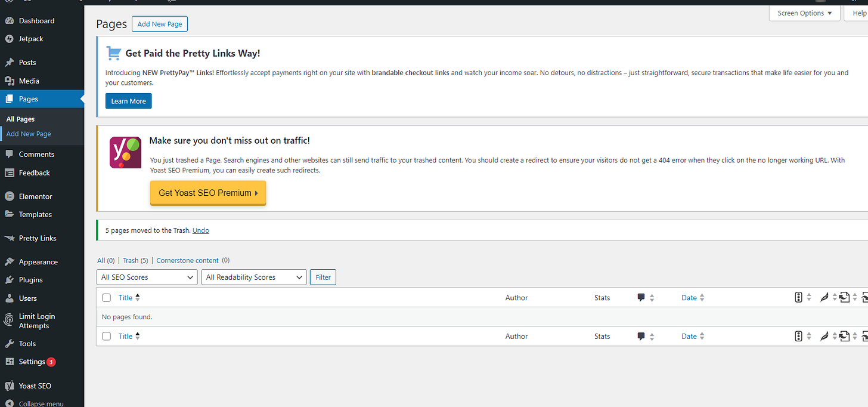Open Templates via the folder icon
The image size is (868, 407).
click(x=9, y=214)
